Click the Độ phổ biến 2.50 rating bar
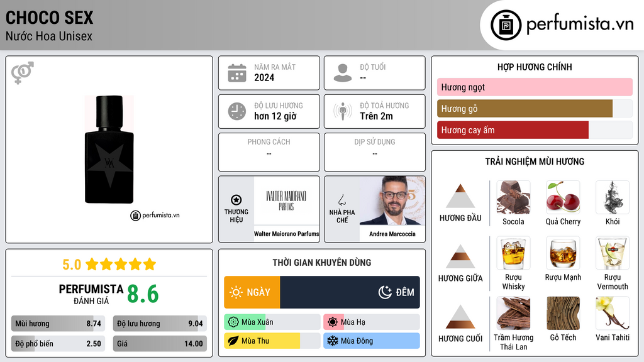The width and height of the screenshot is (644, 362). (x=58, y=344)
